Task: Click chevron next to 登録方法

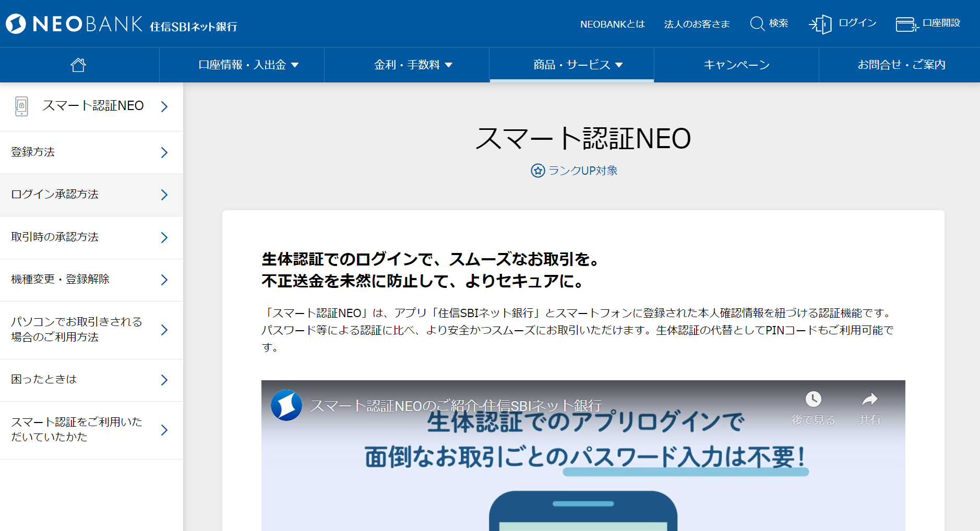Action: (x=164, y=152)
